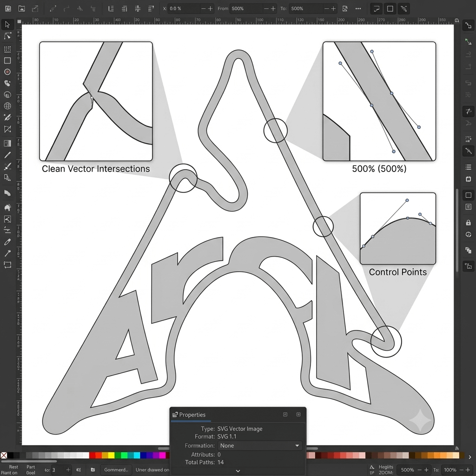Toggle the highlighted diagonal snap button on right sidebar
The width and height of the screenshot is (476, 476).
469,151
